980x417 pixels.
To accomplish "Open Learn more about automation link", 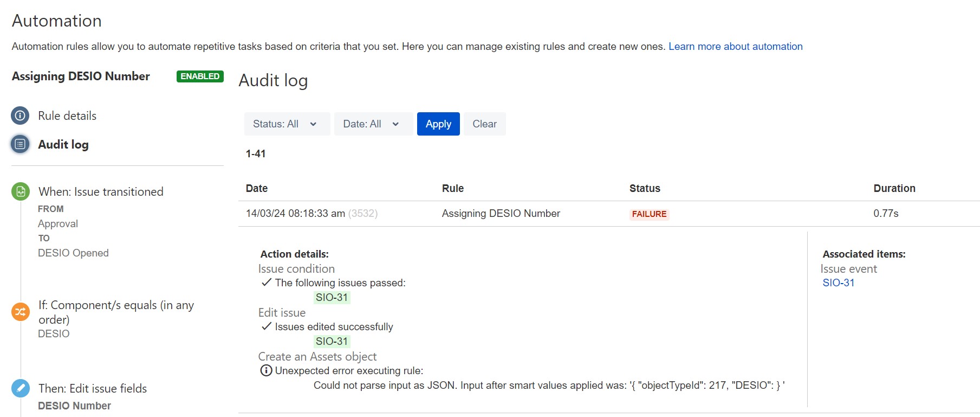I will [x=736, y=47].
